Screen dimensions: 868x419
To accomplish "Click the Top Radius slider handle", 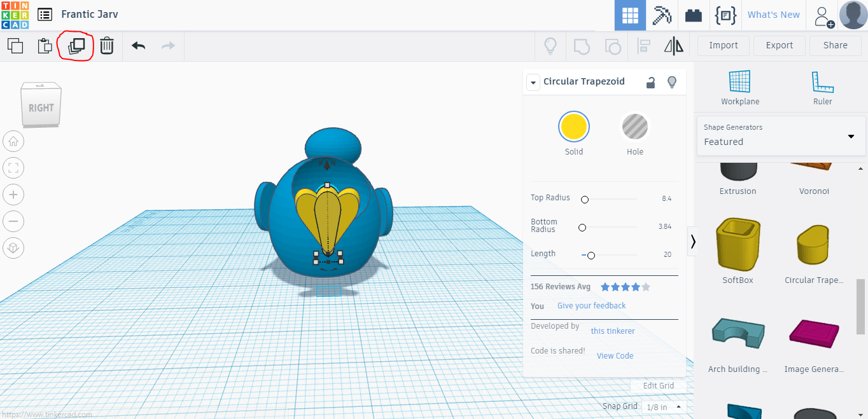I will [x=585, y=200].
